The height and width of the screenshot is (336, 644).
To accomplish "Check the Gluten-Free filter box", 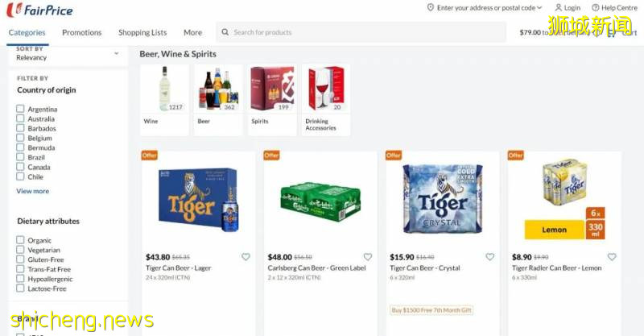I will tap(21, 259).
